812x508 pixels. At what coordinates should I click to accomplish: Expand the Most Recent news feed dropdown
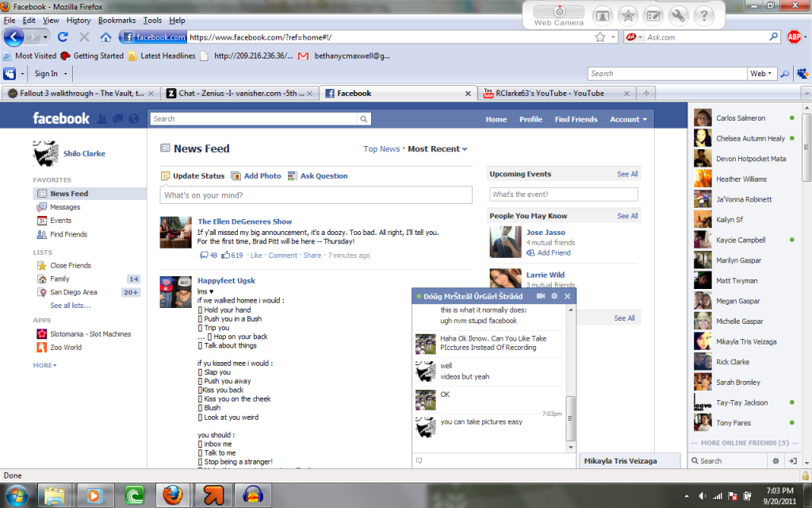click(x=438, y=148)
